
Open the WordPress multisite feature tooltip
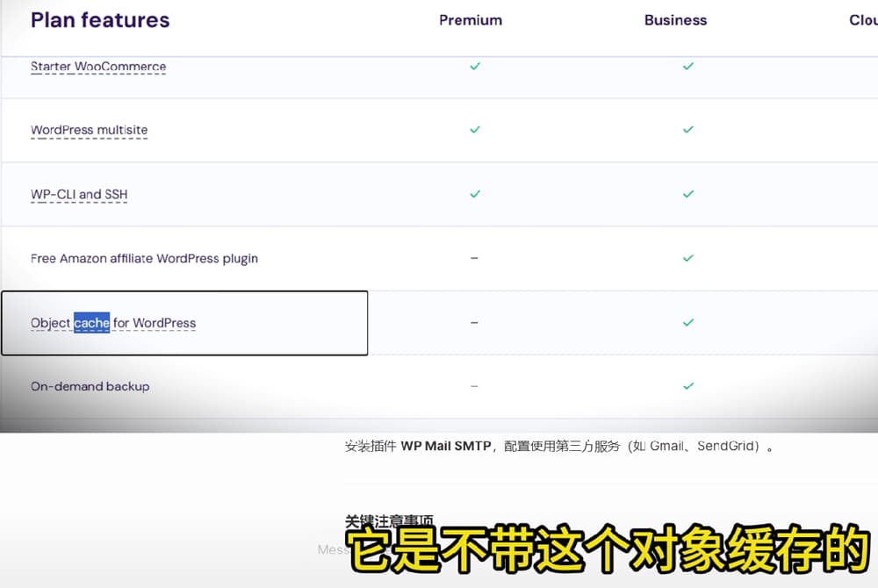pos(89,130)
